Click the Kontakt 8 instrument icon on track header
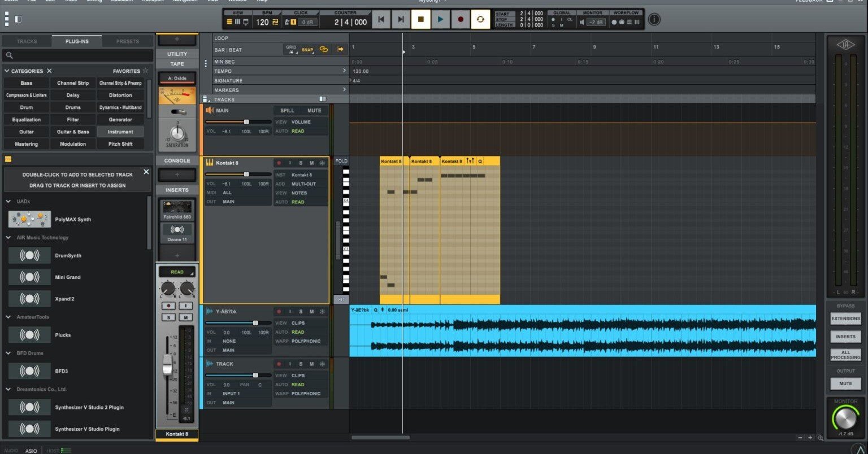The width and height of the screenshot is (868, 454). point(209,163)
